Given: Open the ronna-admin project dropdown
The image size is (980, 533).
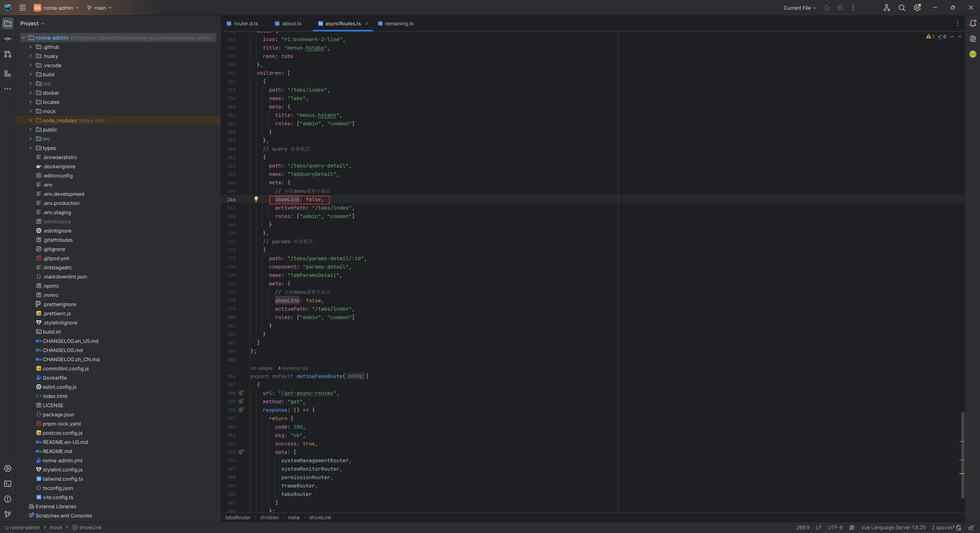Looking at the screenshot, I should [56, 8].
